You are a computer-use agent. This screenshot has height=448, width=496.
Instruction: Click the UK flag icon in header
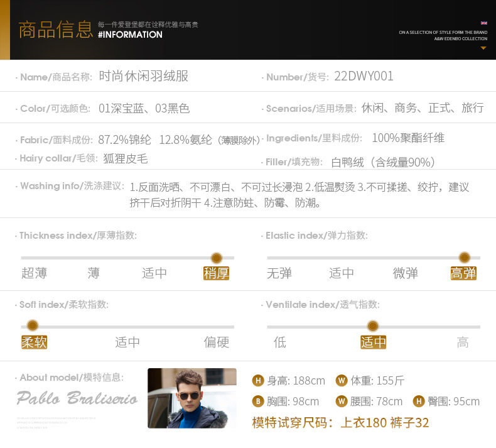tap(484, 23)
